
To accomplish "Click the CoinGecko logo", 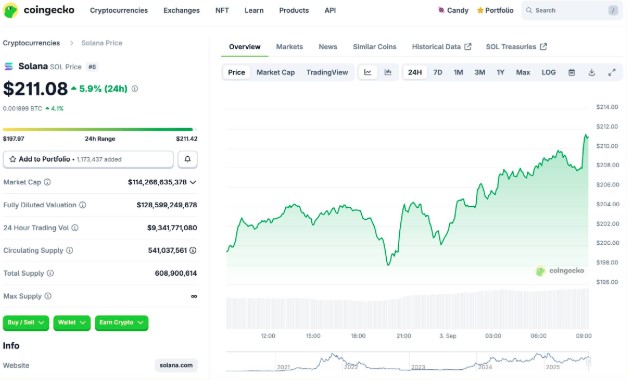I will pos(38,10).
